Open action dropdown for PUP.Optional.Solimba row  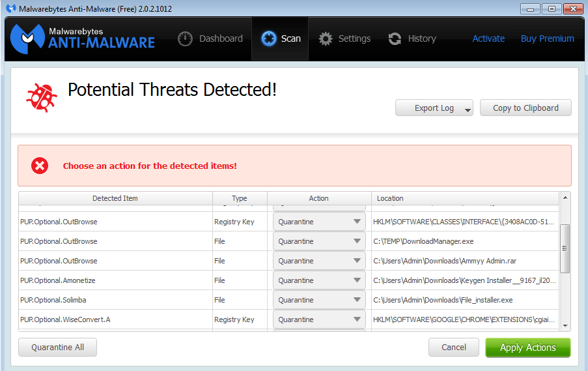click(x=319, y=300)
